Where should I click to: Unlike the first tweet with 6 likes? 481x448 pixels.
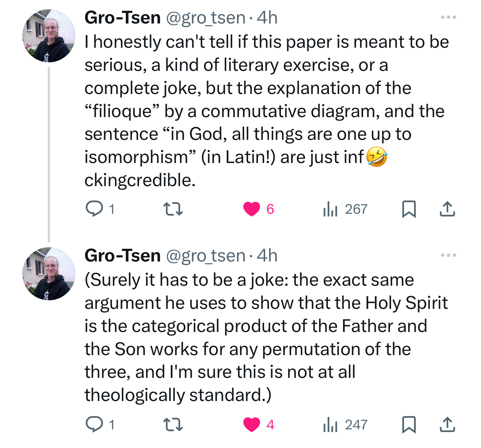(x=252, y=209)
